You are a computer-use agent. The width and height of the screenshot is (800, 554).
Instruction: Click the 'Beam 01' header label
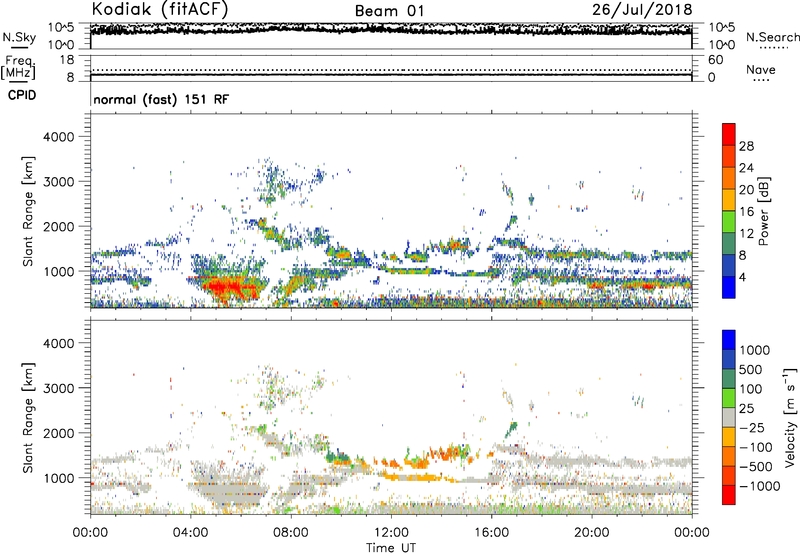pos(389,11)
